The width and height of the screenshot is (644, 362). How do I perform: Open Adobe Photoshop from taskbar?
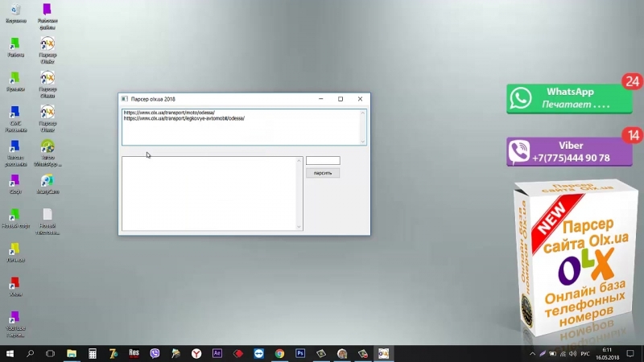[x=300, y=353]
